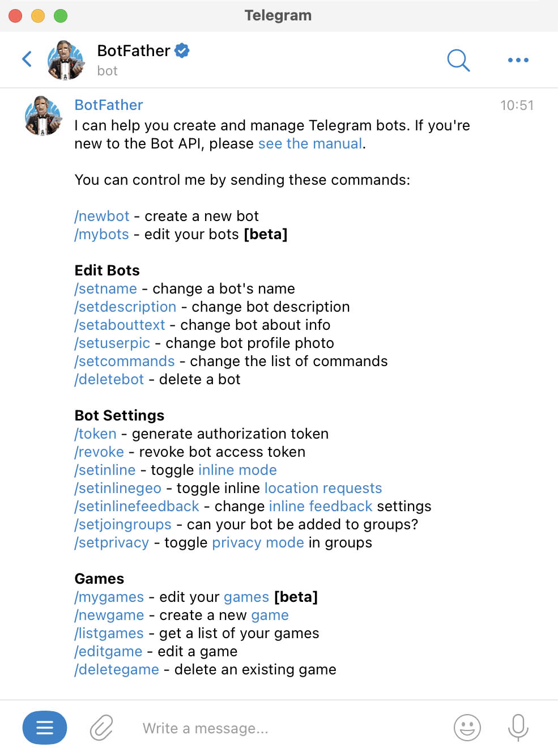Click the microphone voice message icon
Viewport: 558px width, 756px height.
point(518,728)
